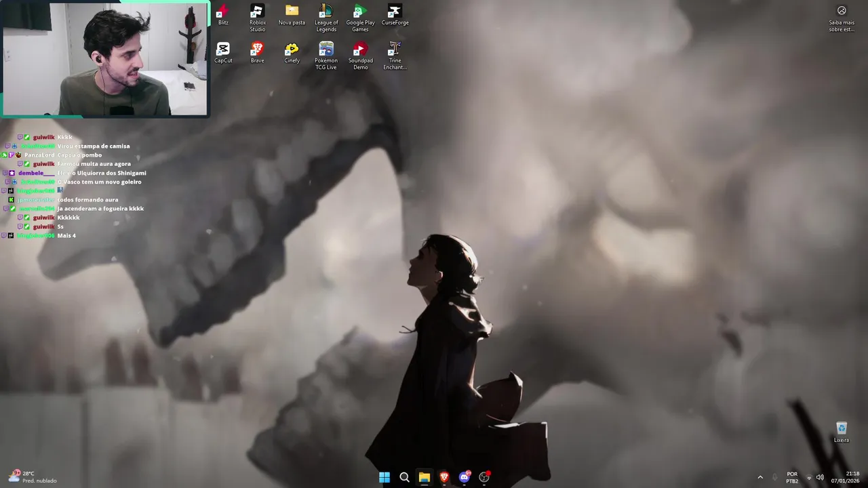Show hidden system tray icons

click(759, 477)
